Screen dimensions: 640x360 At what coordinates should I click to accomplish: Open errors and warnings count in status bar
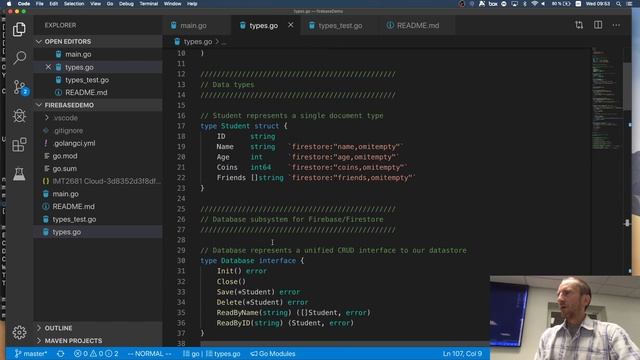(96, 353)
